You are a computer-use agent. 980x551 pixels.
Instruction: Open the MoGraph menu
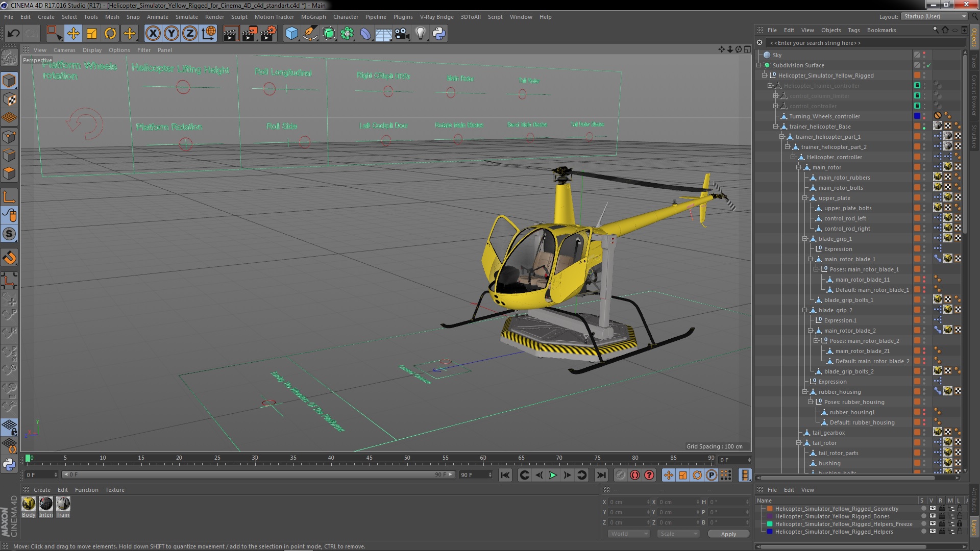click(313, 17)
